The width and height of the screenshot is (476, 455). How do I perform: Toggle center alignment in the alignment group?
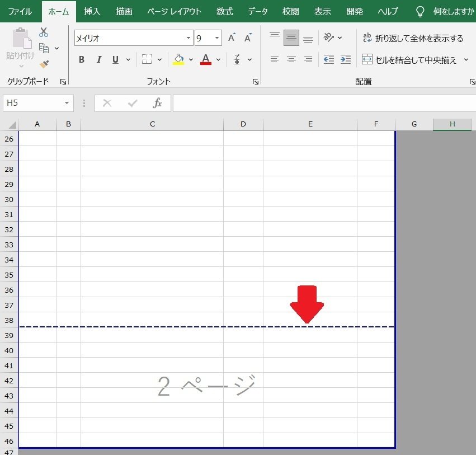(x=291, y=59)
